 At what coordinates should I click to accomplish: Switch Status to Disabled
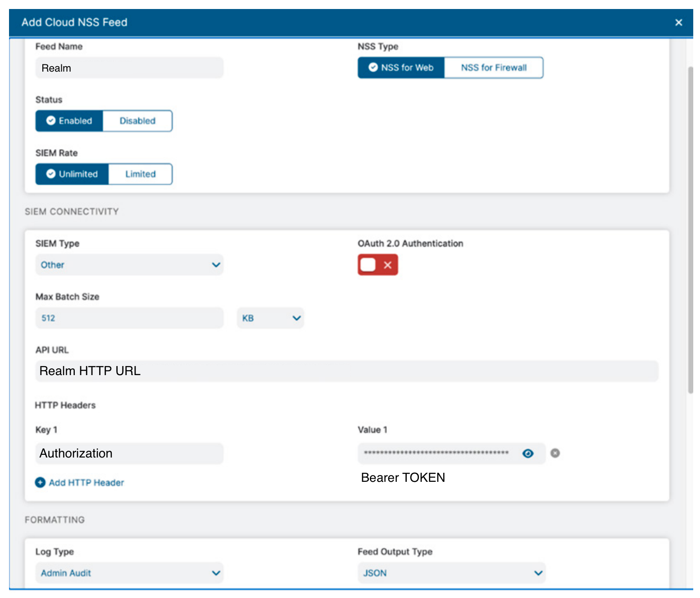(137, 121)
